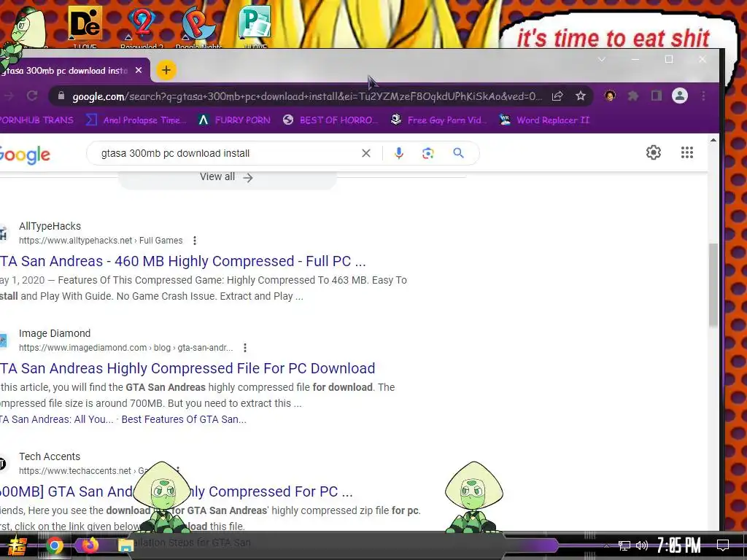Open the Google apps grid
This screenshot has height=560, width=747.
[687, 152]
